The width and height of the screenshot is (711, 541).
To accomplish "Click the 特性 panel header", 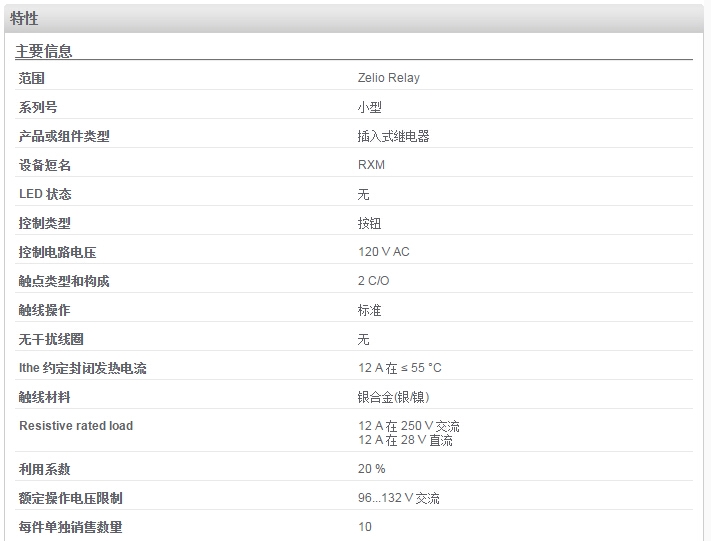I will pyautogui.click(x=354, y=19).
